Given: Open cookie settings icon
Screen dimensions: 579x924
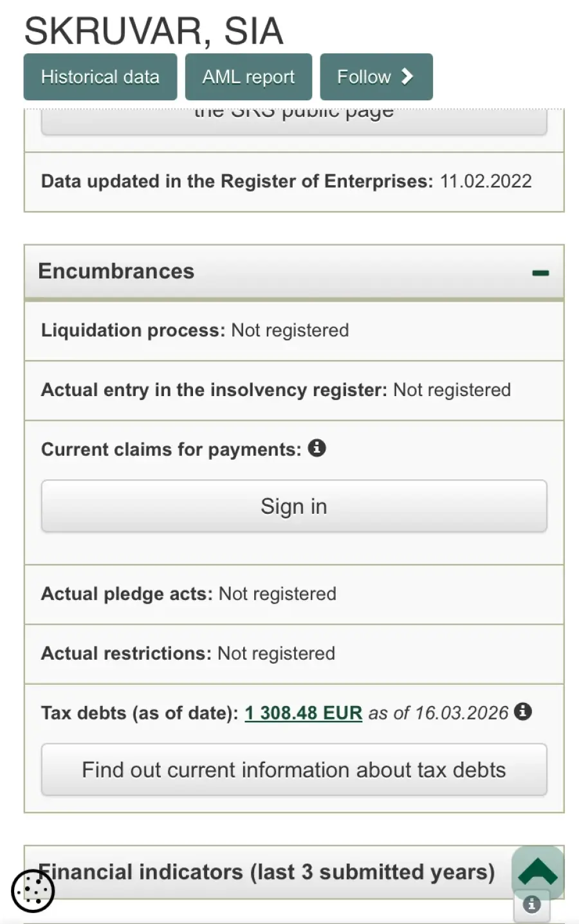Looking at the screenshot, I should click(x=33, y=891).
